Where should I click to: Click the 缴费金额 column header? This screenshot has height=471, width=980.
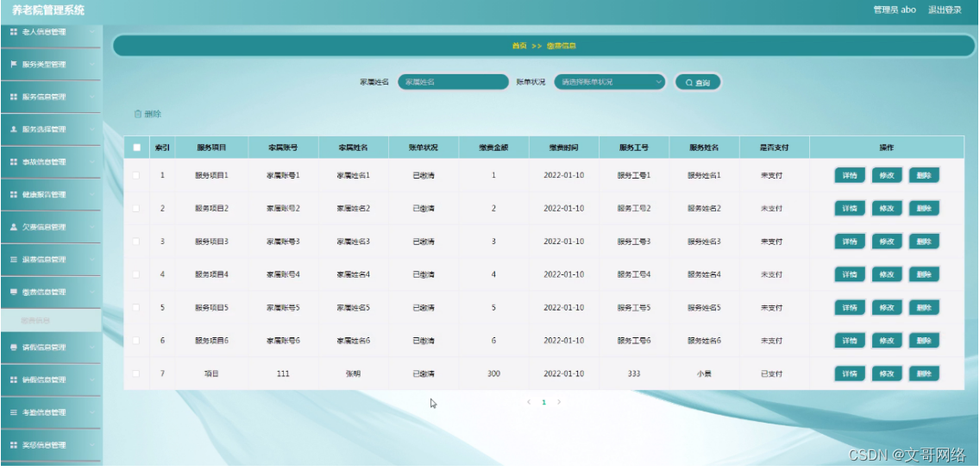tap(493, 148)
